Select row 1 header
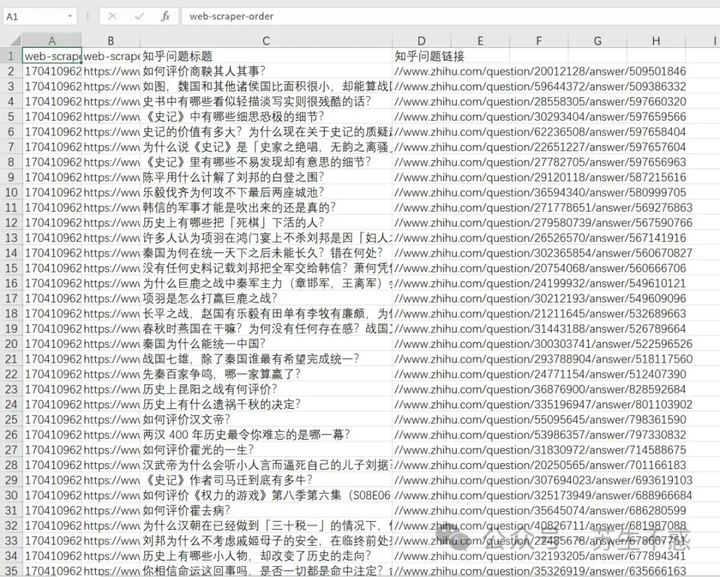This screenshot has width=720, height=577. coord(11,56)
